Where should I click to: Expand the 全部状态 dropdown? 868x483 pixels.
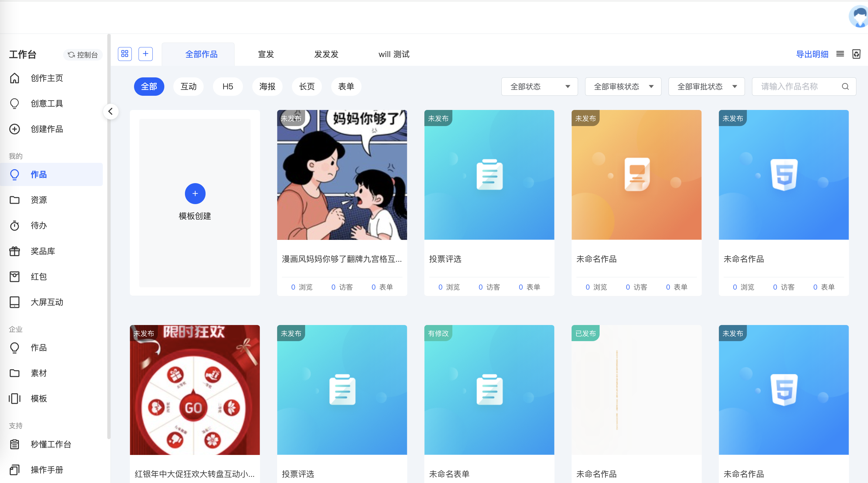pos(539,87)
